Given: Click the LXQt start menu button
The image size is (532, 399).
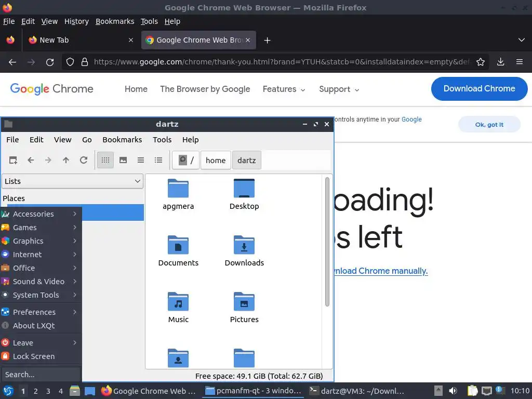Looking at the screenshot, I should click(x=8, y=391).
